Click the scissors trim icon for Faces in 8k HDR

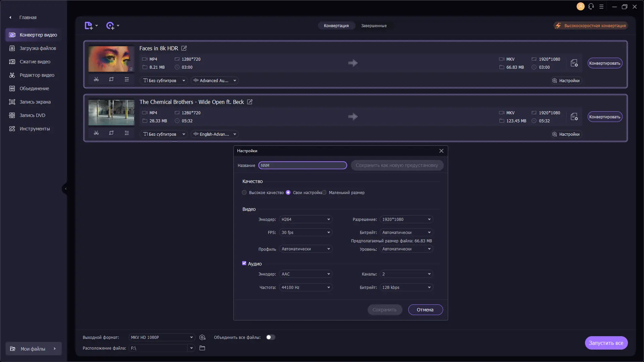[96, 79]
